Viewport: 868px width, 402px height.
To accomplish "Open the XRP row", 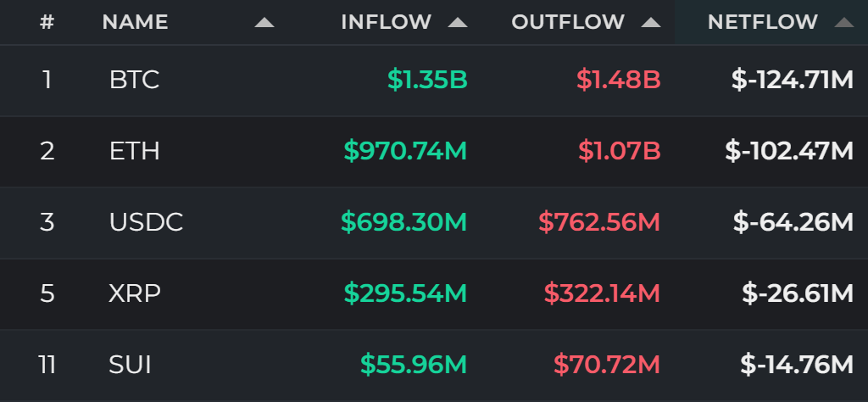I will (x=434, y=293).
